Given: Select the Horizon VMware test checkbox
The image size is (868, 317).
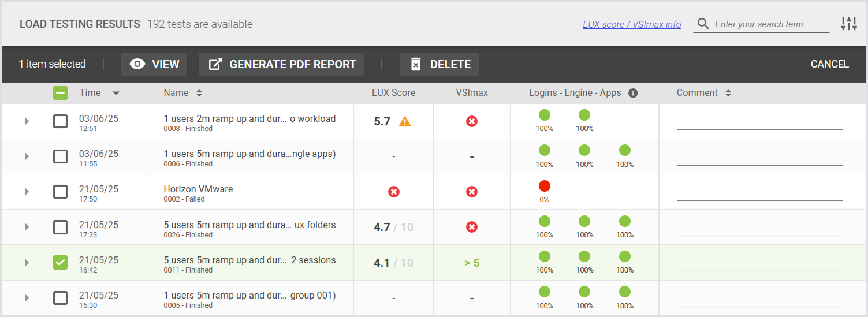Looking at the screenshot, I should [x=60, y=192].
